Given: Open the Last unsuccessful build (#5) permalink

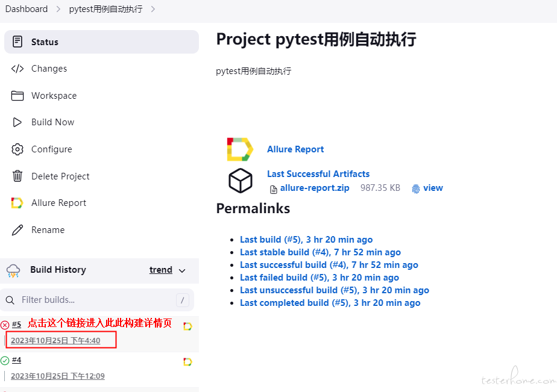Looking at the screenshot, I should [x=335, y=290].
